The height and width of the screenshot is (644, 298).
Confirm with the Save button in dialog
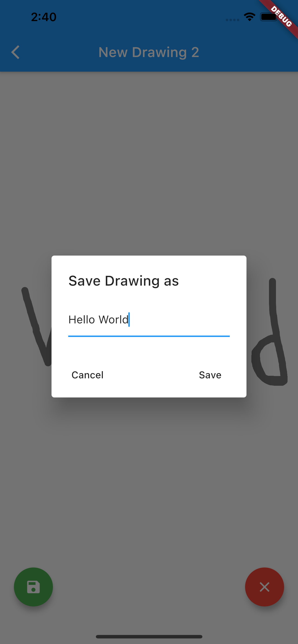coord(210,375)
